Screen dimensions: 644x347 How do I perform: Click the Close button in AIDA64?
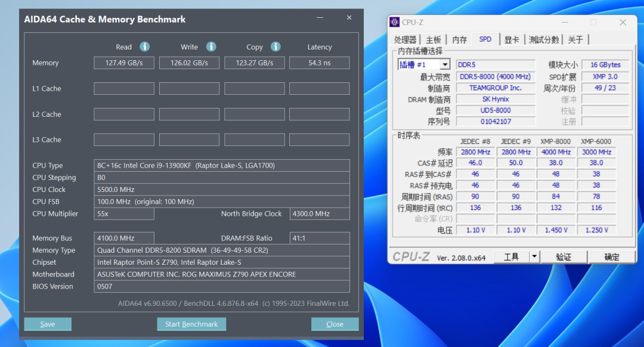pos(335,324)
